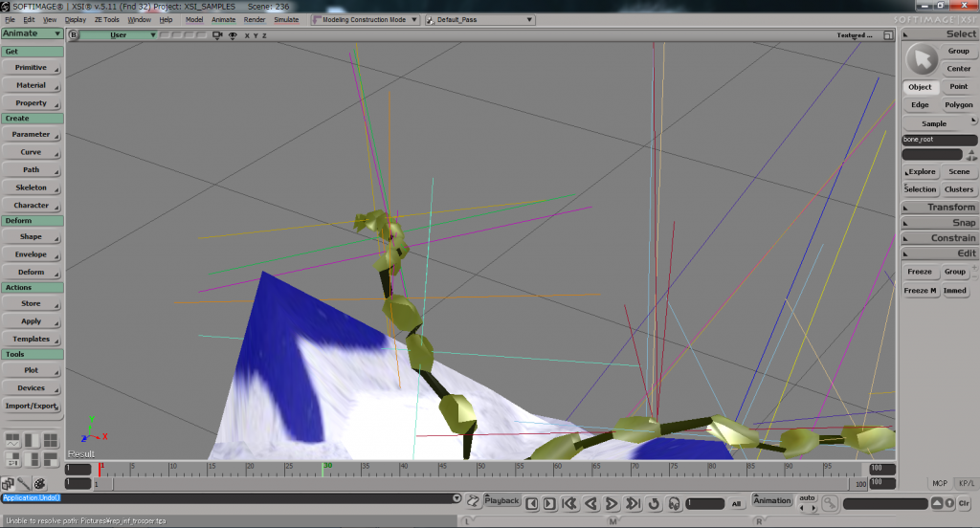Toggle Sample selection filter

pyautogui.click(x=934, y=123)
